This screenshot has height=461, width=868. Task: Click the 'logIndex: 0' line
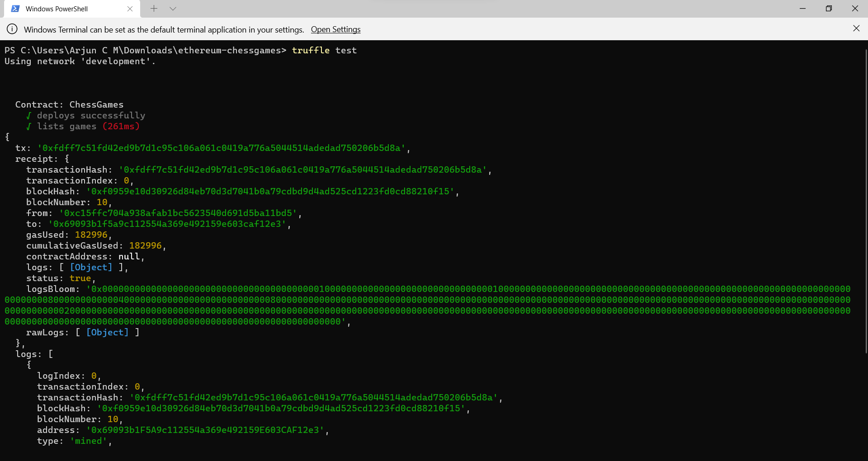pos(69,376)
